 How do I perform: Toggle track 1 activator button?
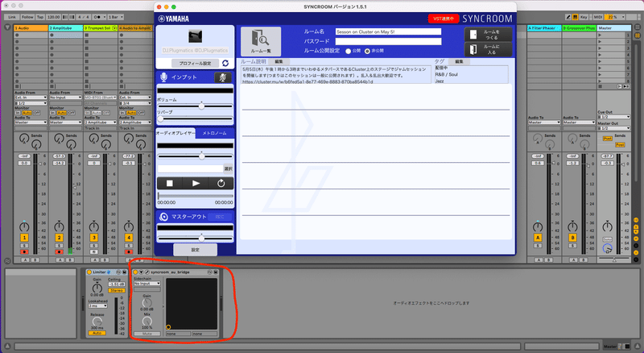[x=24, y=238]
